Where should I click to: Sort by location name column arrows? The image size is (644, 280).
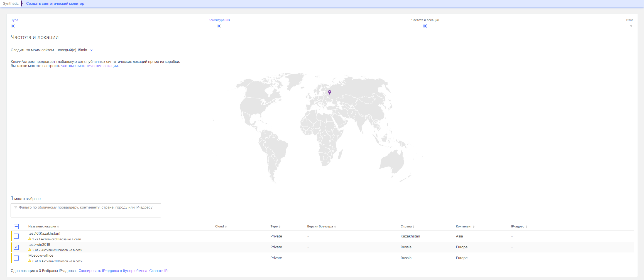(58, 227)
